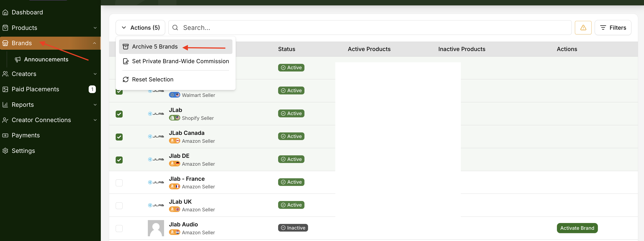Click the Shopify marketplace badge beside Shopify Seller

174,118
